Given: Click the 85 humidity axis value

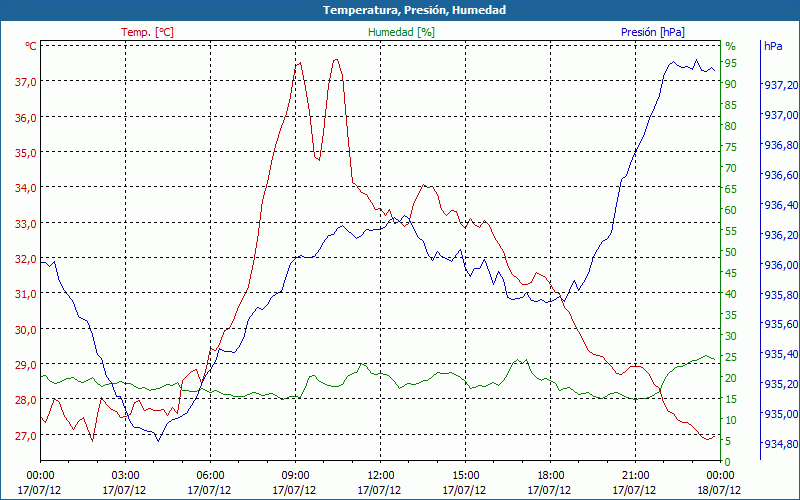Looking at the screenshot, I should [x=731, y=105].
